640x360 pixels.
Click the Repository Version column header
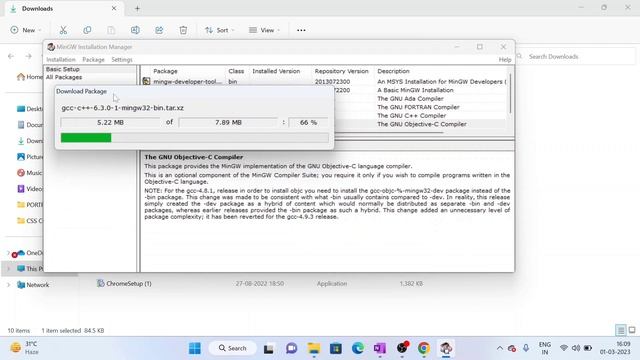tap(342, 71)
